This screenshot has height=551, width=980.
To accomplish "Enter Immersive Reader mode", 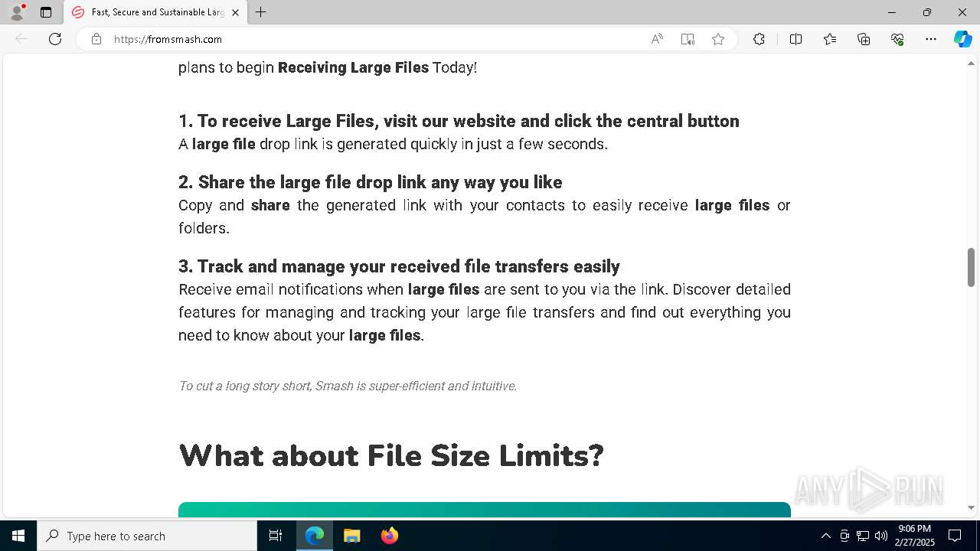I will tap(688, 39).
